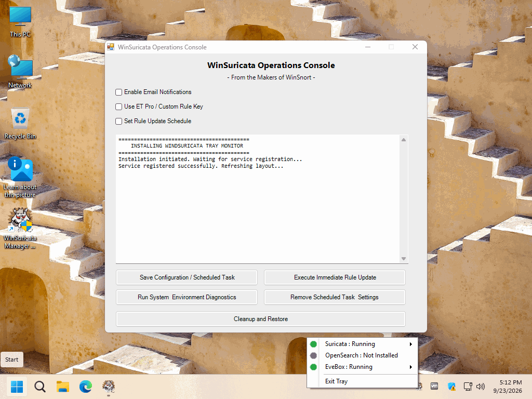Close the WinSuricata Operations Console window
Screen dimensions: 532x399
click(415, 47)
